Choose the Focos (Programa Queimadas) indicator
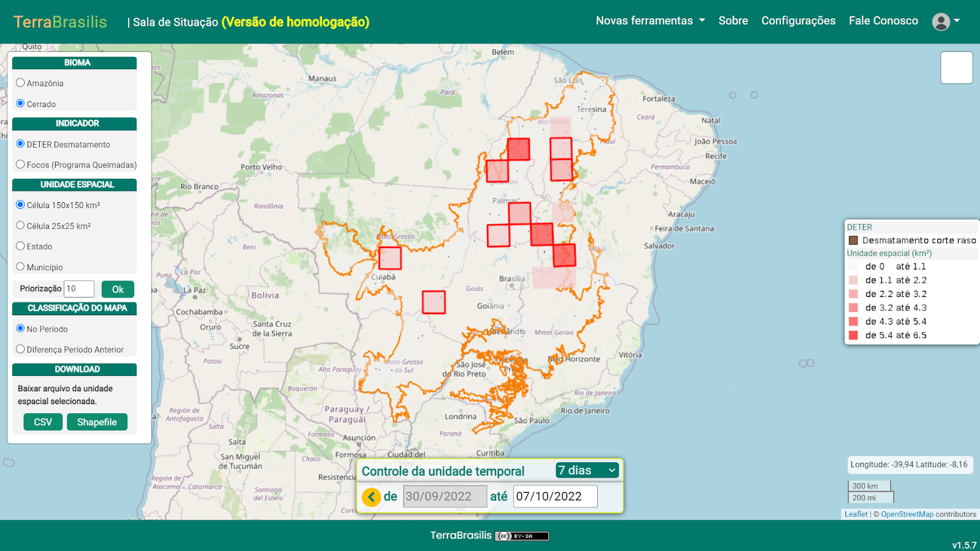This screenshot has width=980, height=551. tap(21, 165)
